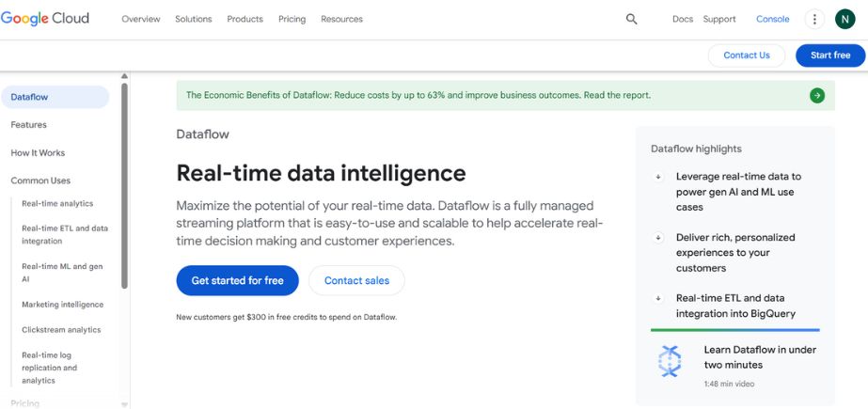Select Marketing intelligence in the sidebar
The width and height of the screenshot is (868, 409).
63,305
